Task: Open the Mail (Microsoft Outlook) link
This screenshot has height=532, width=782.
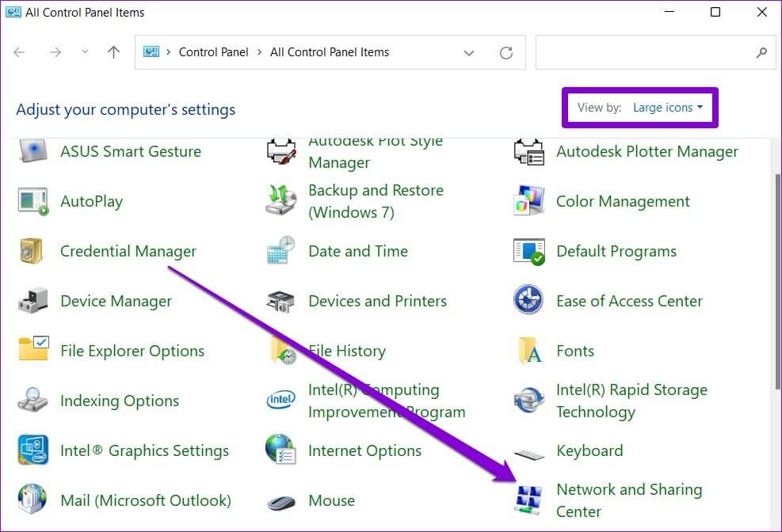Action: pyautogui.click(x=146, y=500)
